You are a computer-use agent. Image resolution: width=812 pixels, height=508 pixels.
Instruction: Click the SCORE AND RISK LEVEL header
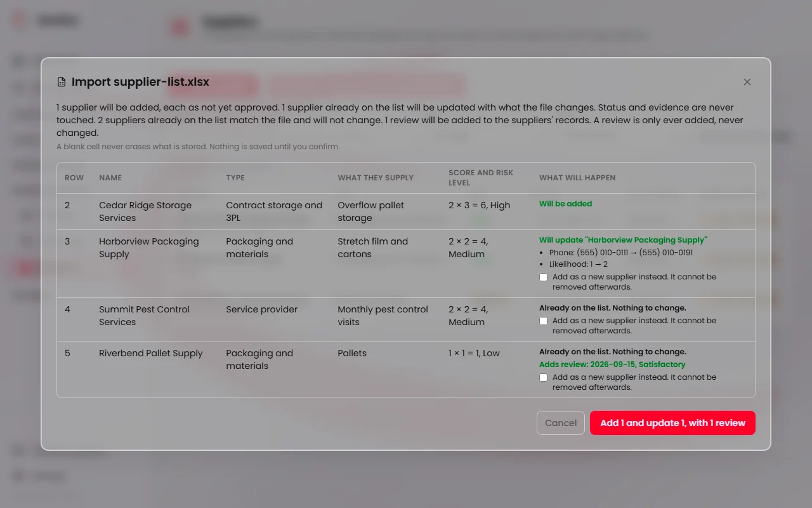tap(481, 178)
